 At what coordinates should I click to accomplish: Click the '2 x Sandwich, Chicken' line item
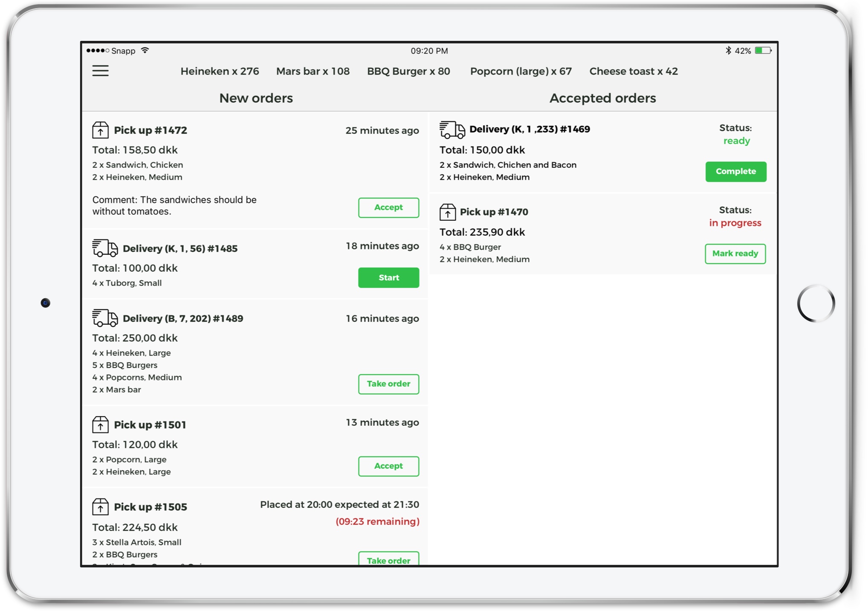pyautogui.click(x=137, y=165)
